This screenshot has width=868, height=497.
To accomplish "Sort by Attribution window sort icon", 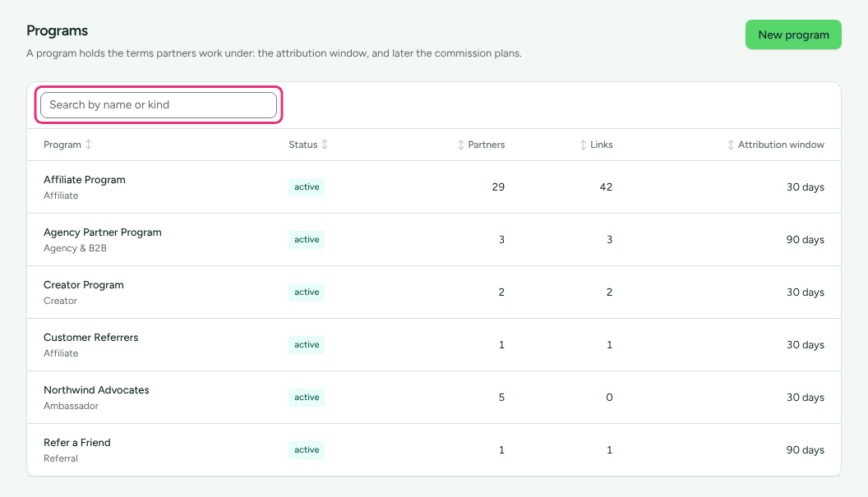I will click(731, 145).
